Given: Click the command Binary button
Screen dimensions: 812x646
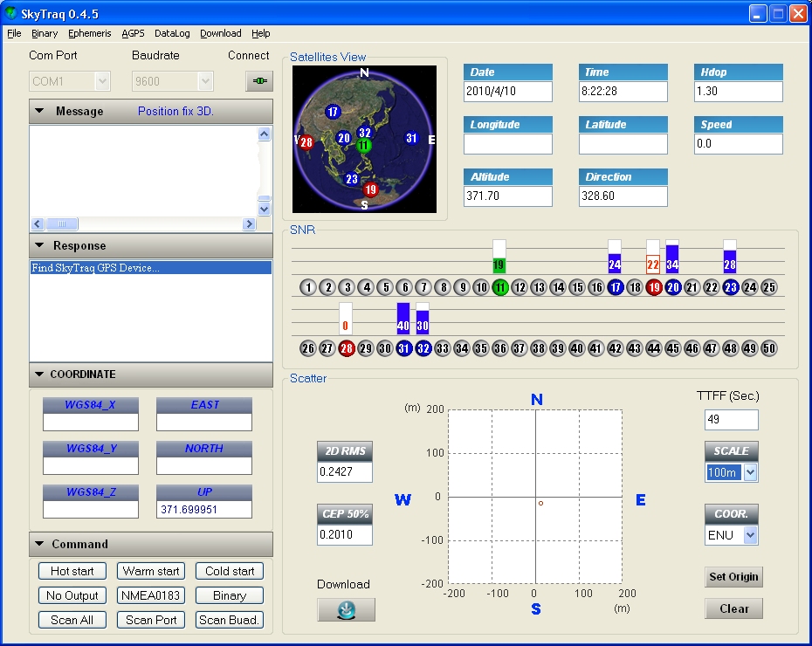Looking at the screenshot, I should tap(230, 595).
